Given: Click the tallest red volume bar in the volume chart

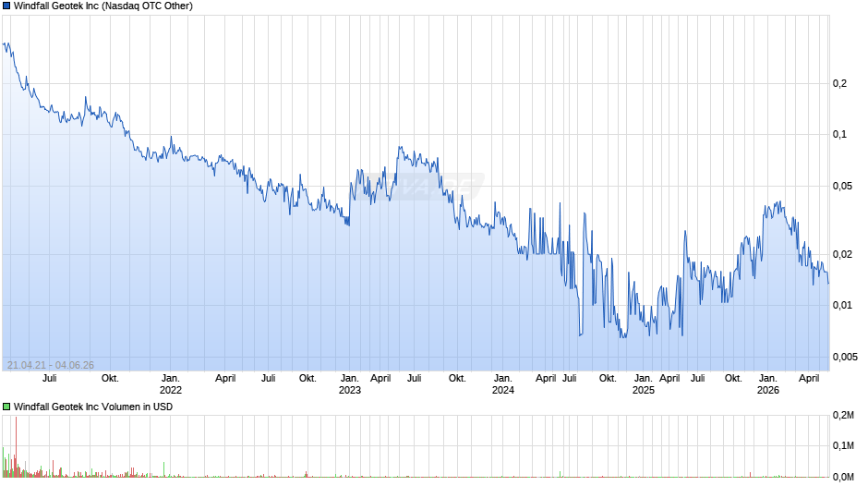Looking at the screenshot, I should 16,446.
